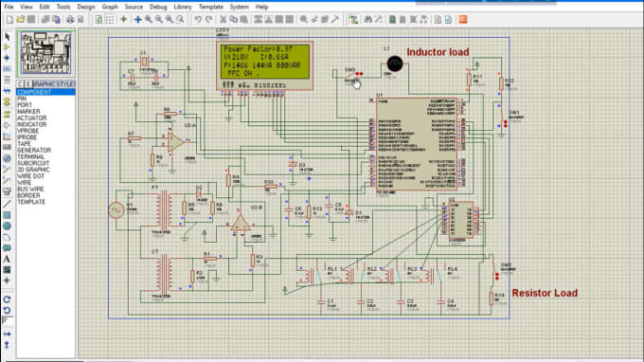Screen dimensions: 644x362
Task: Open the Template menu
Action: [x=210, y=7]
